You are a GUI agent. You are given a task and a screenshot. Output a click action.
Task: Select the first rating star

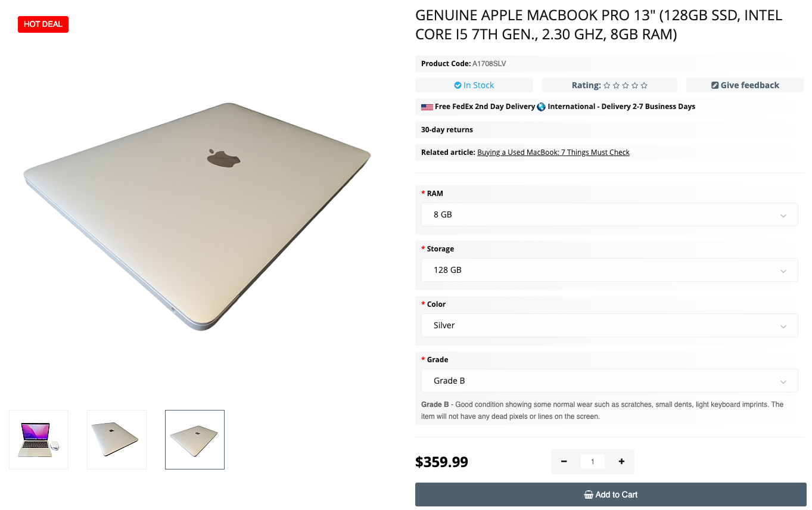pos(606,85)
